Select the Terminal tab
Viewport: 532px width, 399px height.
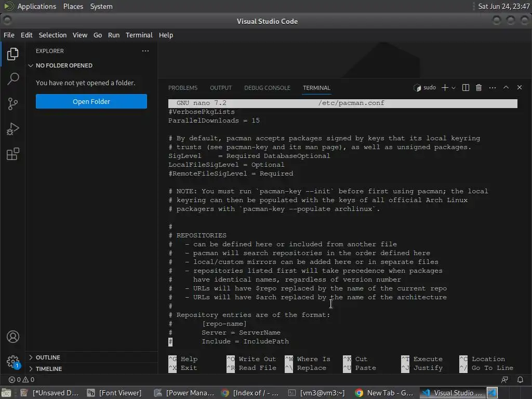pos(316,88)
